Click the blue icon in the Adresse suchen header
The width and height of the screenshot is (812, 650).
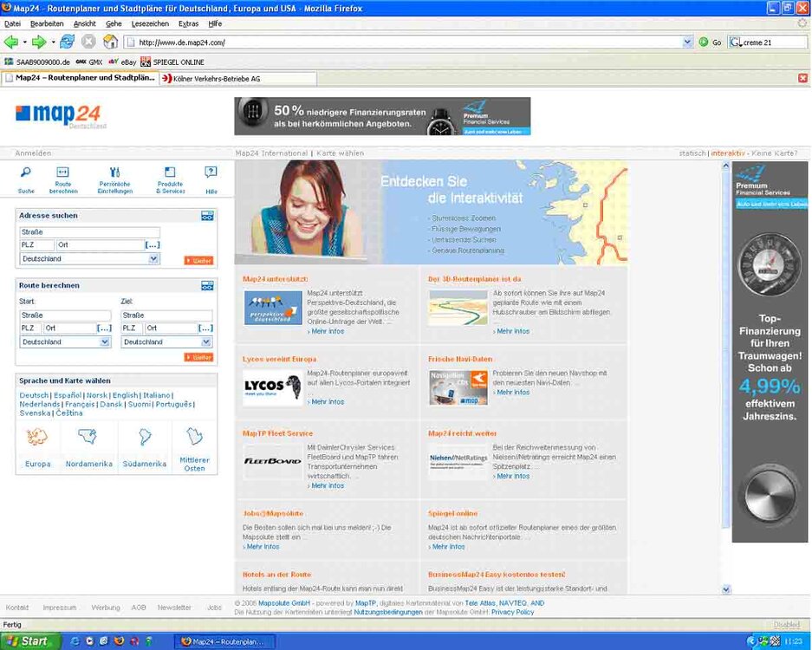(207, 216)
